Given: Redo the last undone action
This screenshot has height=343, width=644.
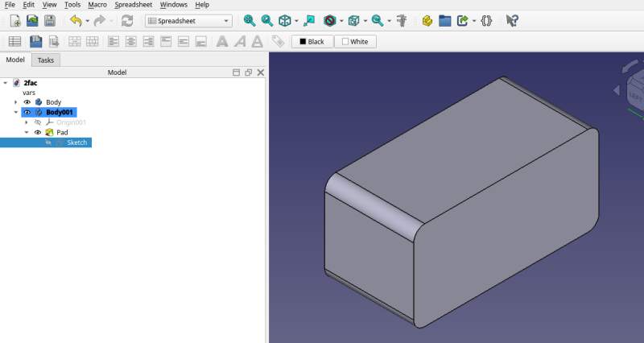Looking at the screenshot, I should [x=100, y=21].
